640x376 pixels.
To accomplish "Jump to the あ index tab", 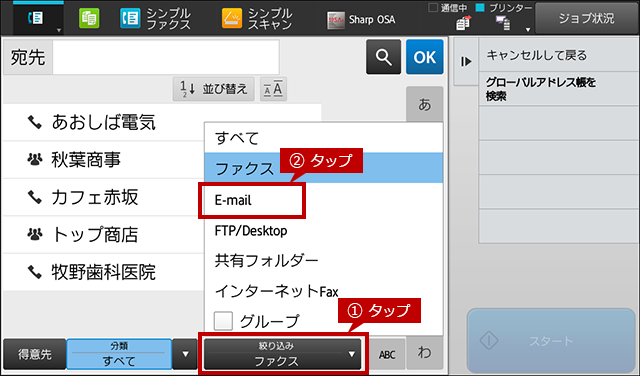I will coord(424,105).
